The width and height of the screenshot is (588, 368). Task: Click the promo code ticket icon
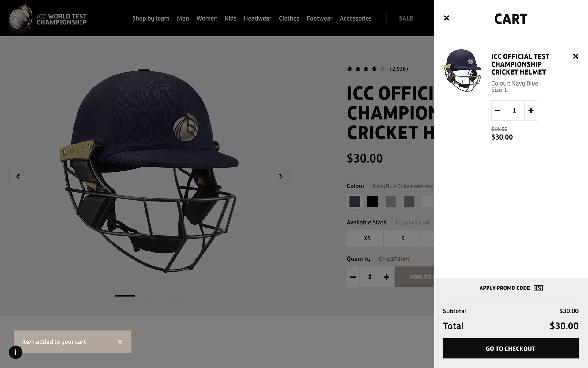click(538, 288)
